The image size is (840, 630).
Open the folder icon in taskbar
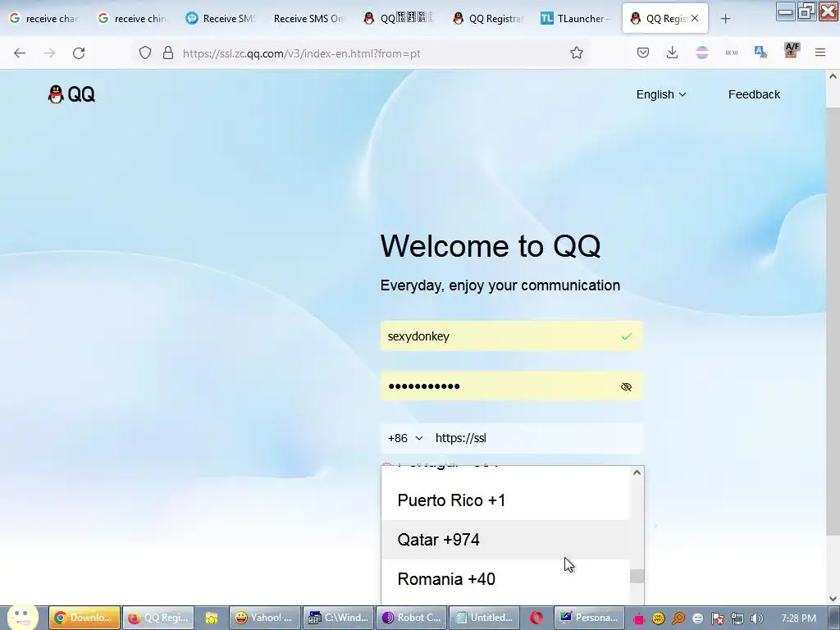pos(212,619)
